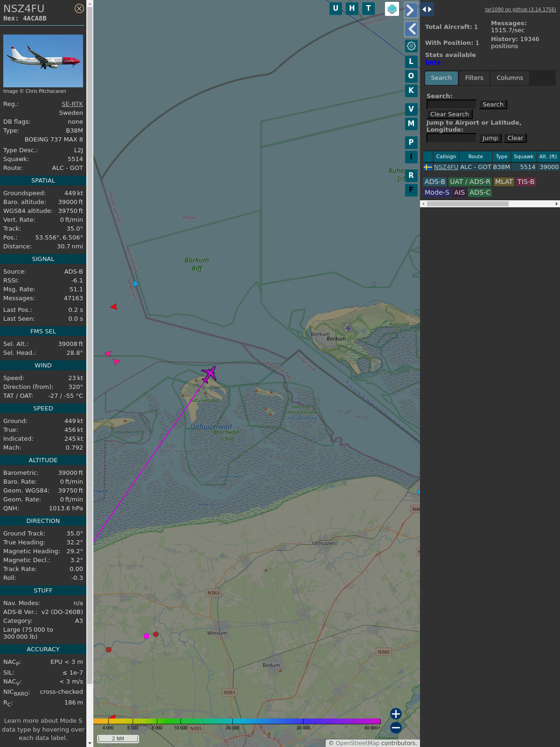Click the B38M type cell
This screenshot has width=560, height=747.
502,167
